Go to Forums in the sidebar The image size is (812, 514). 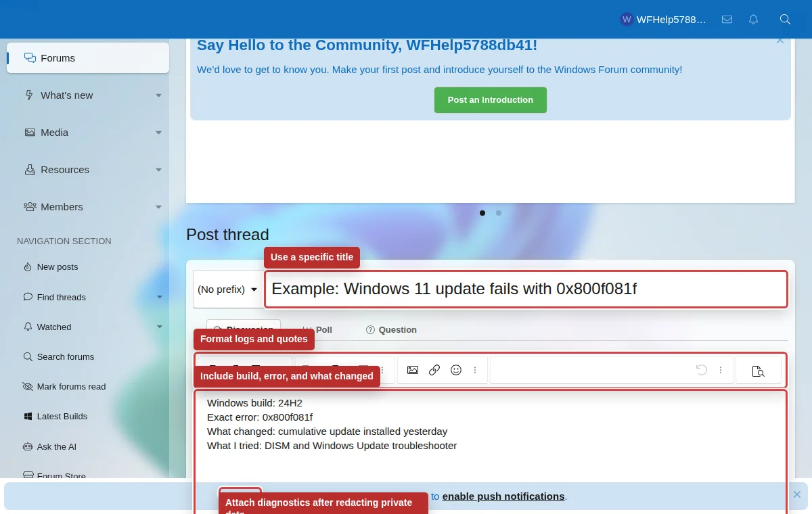[x=88, y=58]
